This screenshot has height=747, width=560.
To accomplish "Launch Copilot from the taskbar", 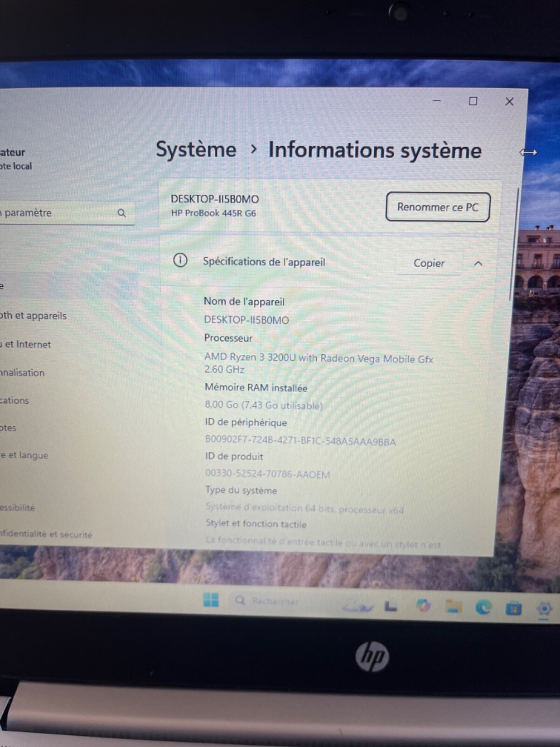I will click(423, 605).
